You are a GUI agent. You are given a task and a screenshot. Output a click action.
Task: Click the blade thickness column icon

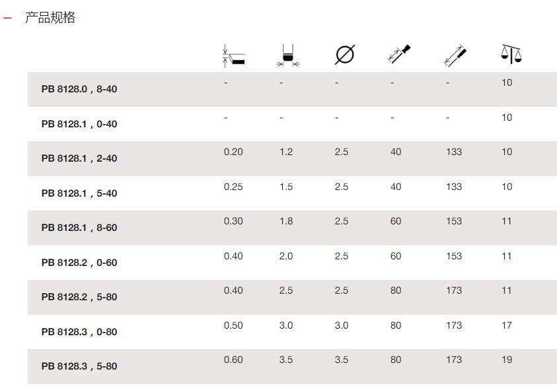pos(233,55)
